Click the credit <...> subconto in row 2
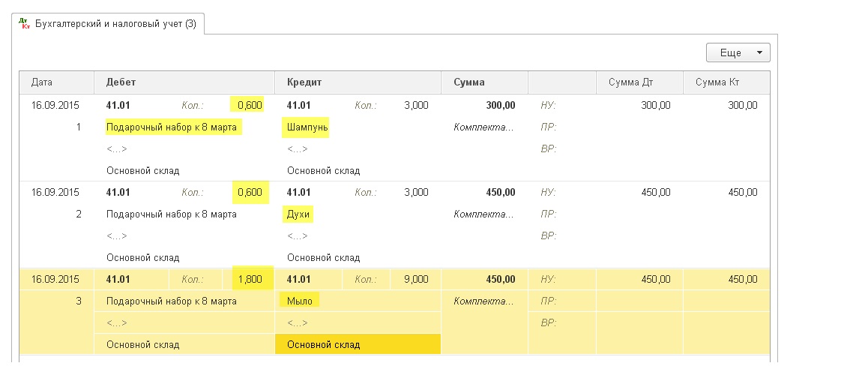This screenshot has width=868, height=375. (298, 236)
